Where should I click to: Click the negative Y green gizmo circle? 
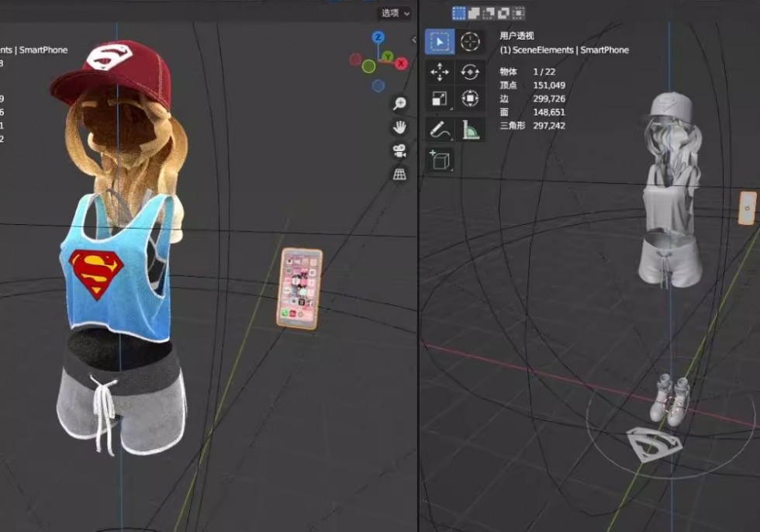(x=369, y=67)
